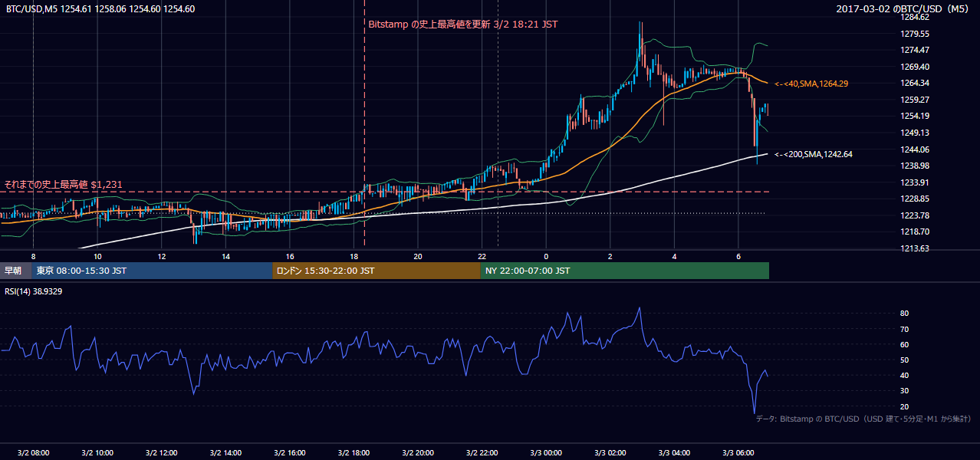
Task: Click the RSI 50 level label
Action: [905, 360]
